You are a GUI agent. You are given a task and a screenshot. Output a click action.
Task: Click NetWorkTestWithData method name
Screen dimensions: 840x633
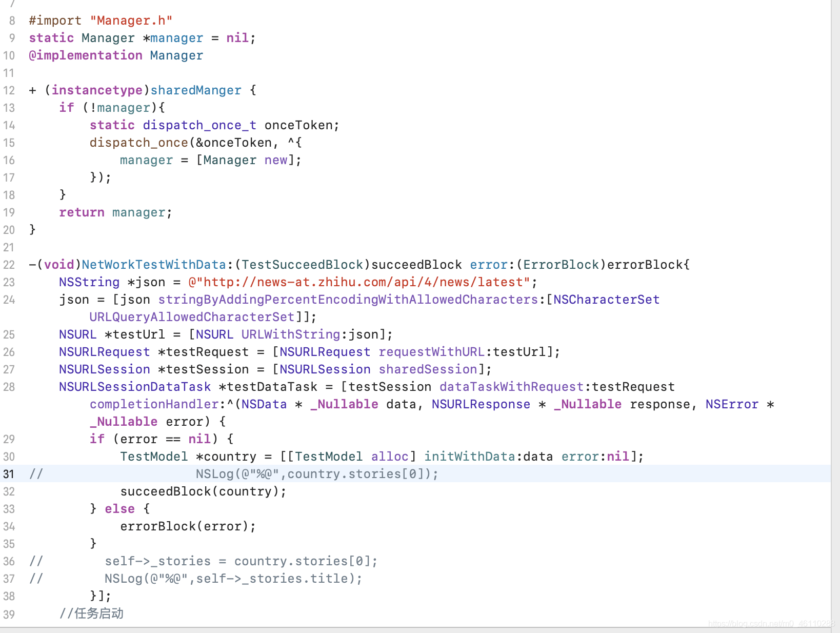pos(154,265)
